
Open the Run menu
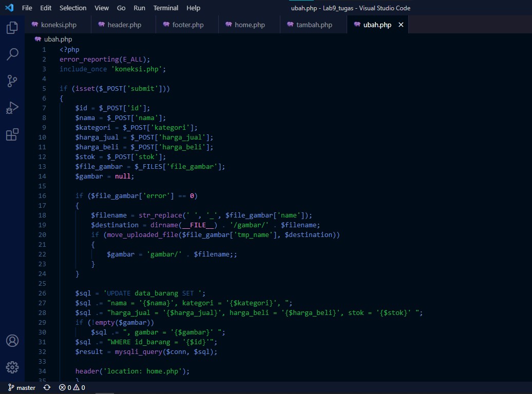139,8
